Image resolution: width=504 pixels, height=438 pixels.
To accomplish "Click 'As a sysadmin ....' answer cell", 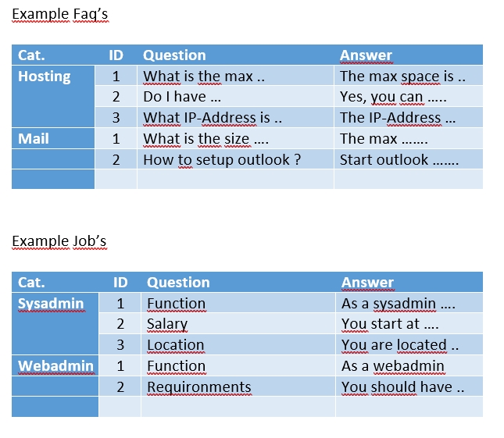I will (x=399, y=304).
